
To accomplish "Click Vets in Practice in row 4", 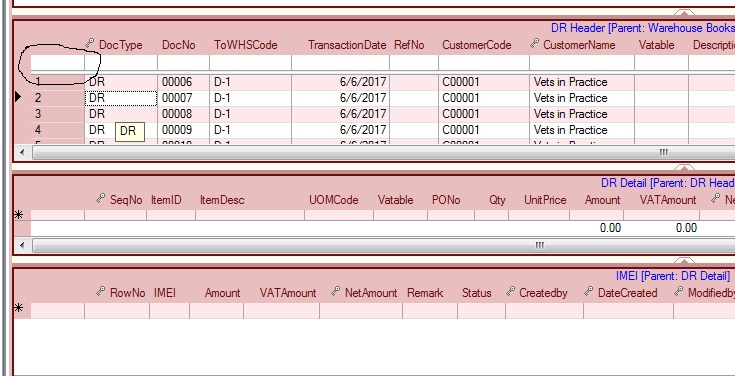I will coord(582,130).
